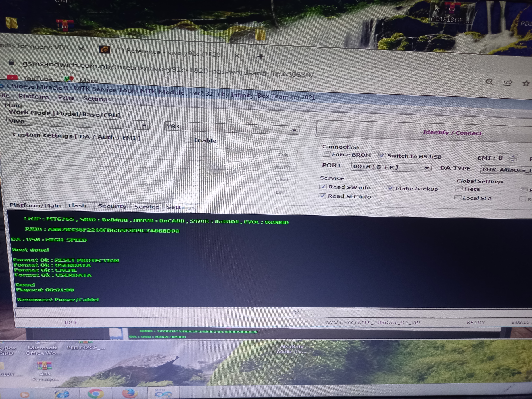Viewport: 532px width, 399px height.
Task: Open the File menu
Action: 5,95
